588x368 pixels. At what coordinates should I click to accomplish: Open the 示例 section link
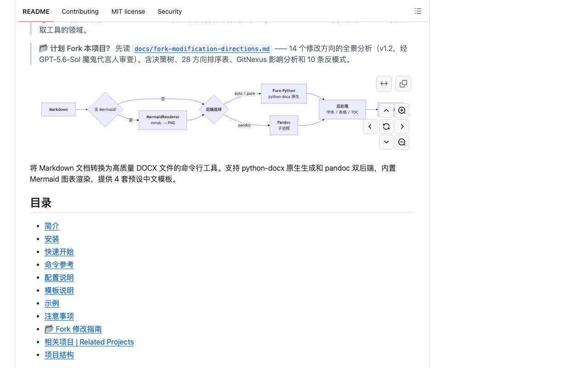(x=52, y=303)
